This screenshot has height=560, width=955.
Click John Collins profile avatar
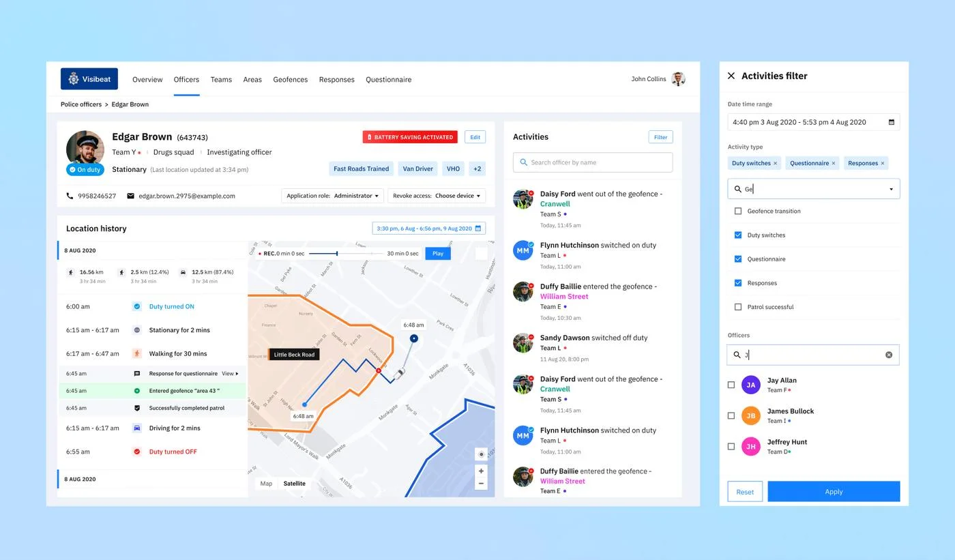678,79
